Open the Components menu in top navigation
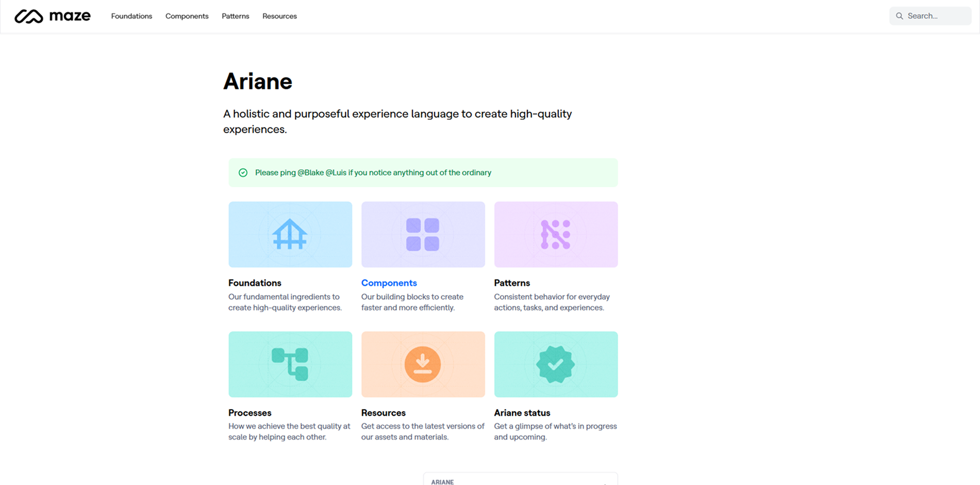The height and width of the screenshot is (485, 980). tap(187, 16)
